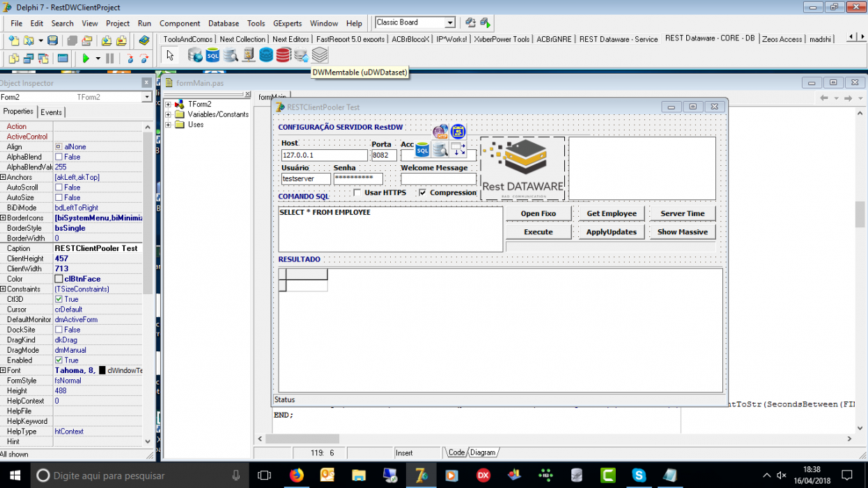Image resolution: width=868 pixels, height=488 pixels.
Task: Uncheck the Ctl3D property in Object Inspector
Action: pos(59,299)
